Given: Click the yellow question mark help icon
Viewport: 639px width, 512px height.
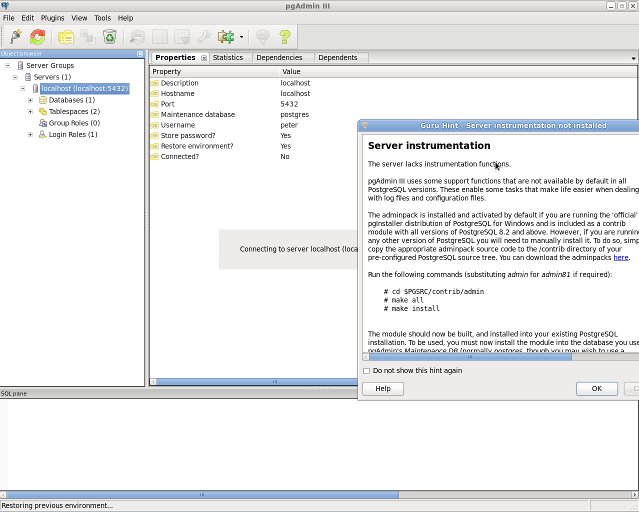Looking at the screenshot, I should tap(285, 37).
